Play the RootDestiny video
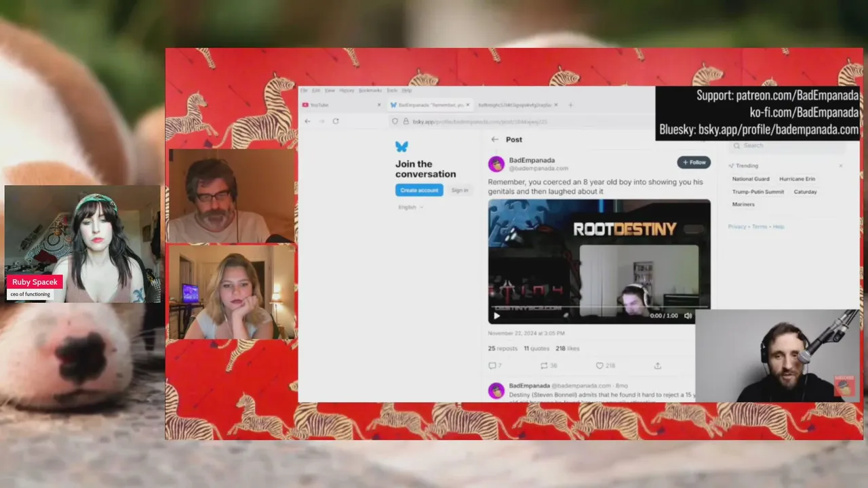868x488 pixels. pos(496,316)
